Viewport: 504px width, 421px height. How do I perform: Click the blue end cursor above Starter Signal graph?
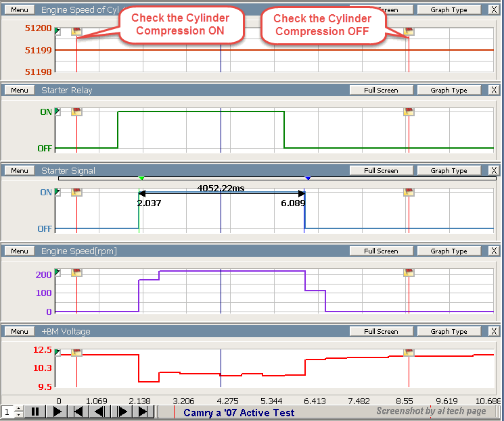click(308, 178)
